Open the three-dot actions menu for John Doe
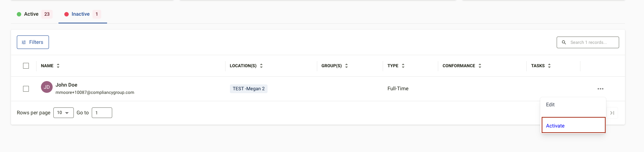644x152 pixels. 601,89
